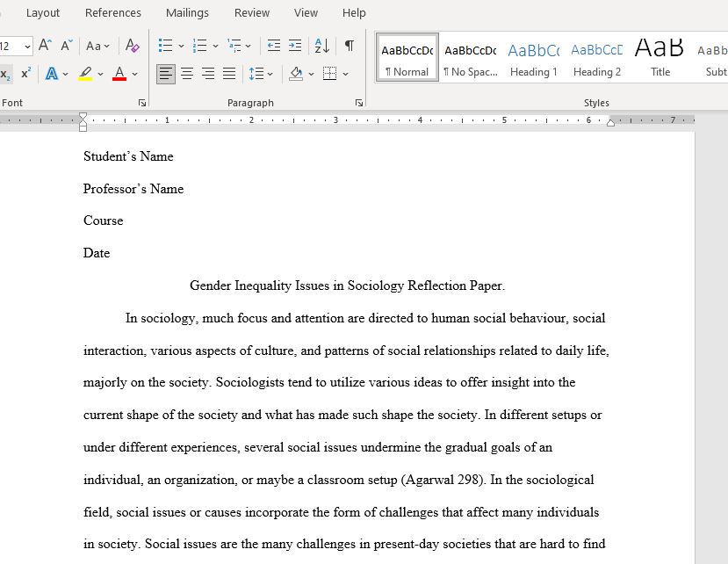Click the title "Gender Inequality Issues in Sociology"
Viewport: 728px width, 564px height.
(x=297, y=286)
